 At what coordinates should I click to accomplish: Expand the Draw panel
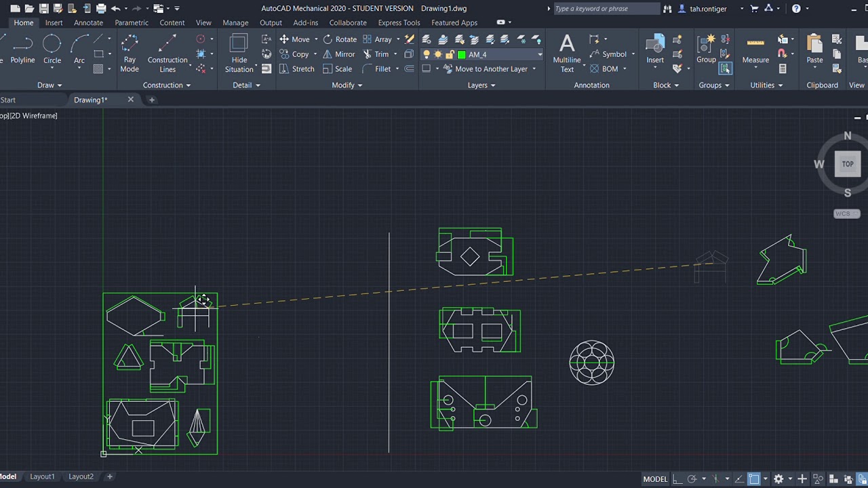pos(50,85)
